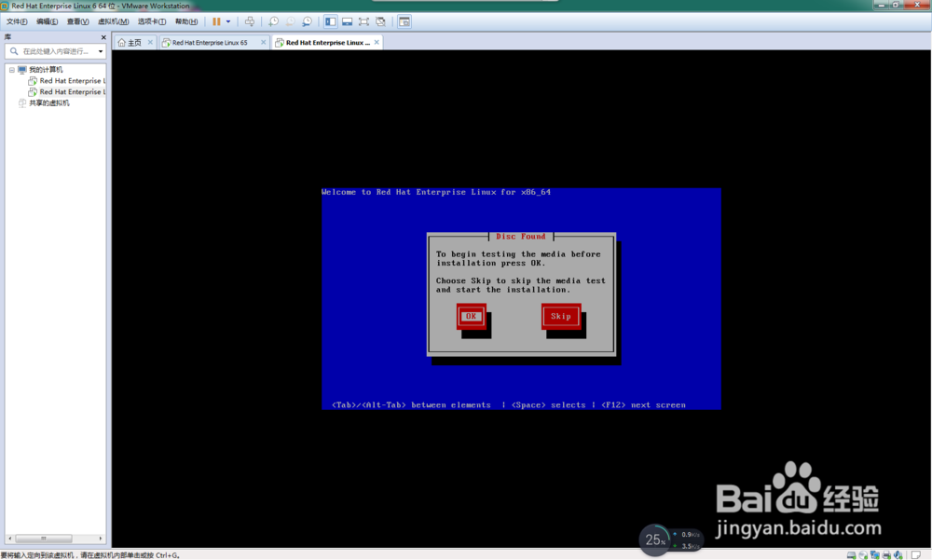932x560 pixels.
Task: Click the home icon on 主页 tab
Action: [x=122, y=42]
